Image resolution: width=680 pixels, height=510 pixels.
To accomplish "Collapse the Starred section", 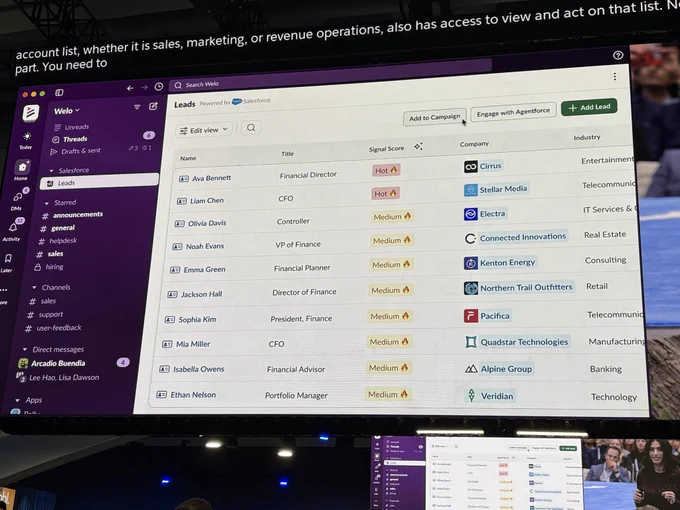I will point(47,203).
